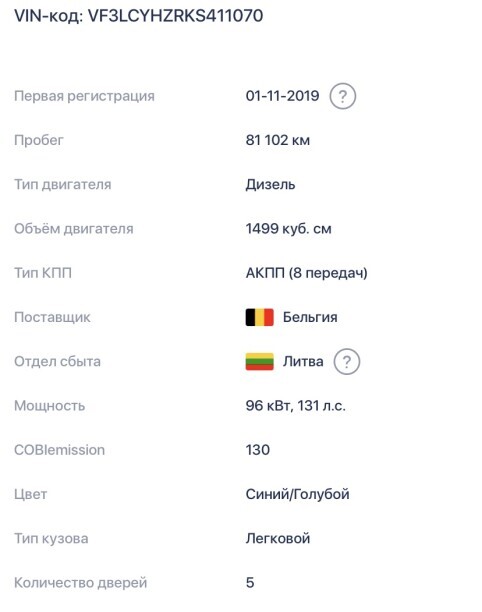The height and width of the screenshot is (612, 482).
Task: Click the engine volume 1499 куб. см
Action: [x=288, y=228]
